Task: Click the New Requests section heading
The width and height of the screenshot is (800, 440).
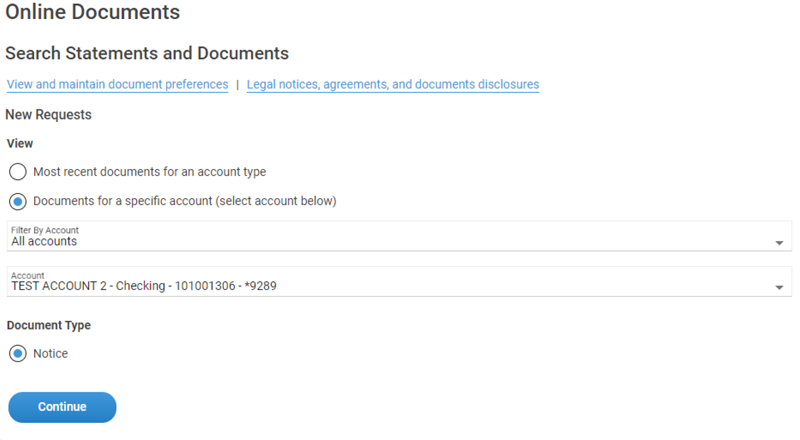Action: click(x=48, y=115)
